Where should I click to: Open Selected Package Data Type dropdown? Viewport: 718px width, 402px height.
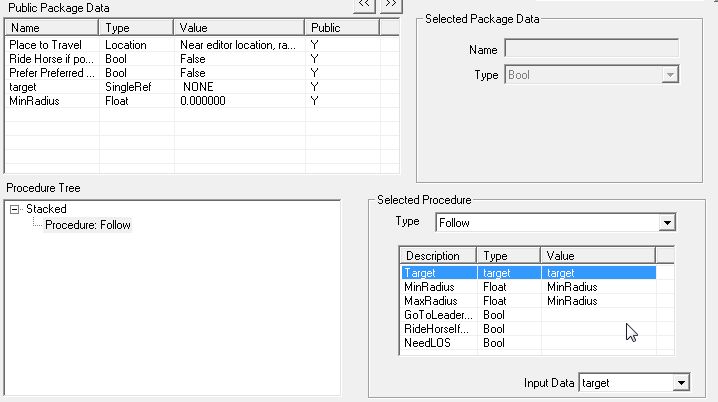pos(670,75)
